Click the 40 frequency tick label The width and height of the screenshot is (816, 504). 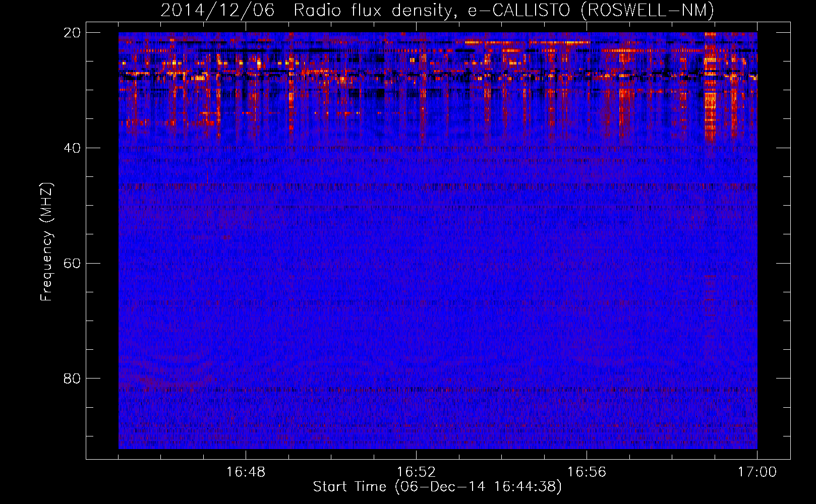click(72, 148)
